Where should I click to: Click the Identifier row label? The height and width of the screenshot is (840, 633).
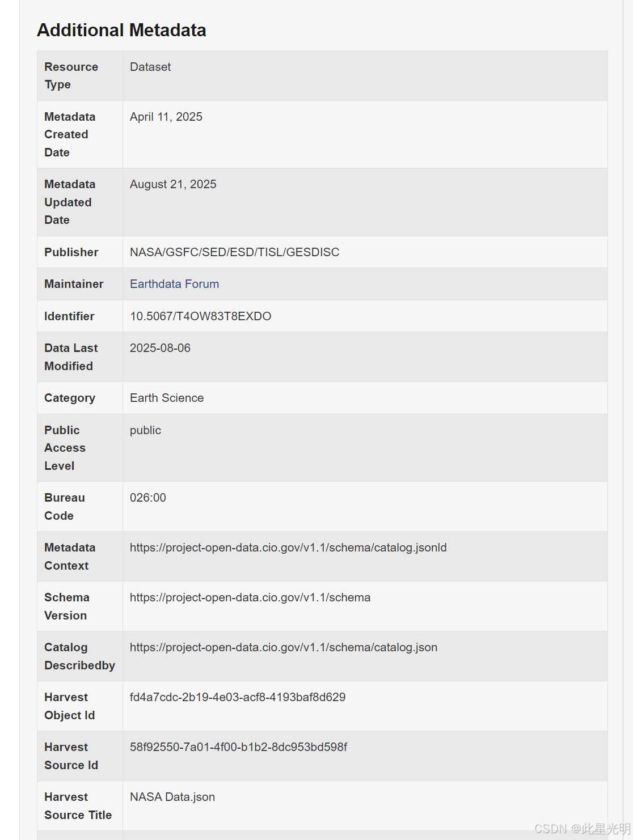[x=69, y=316]
